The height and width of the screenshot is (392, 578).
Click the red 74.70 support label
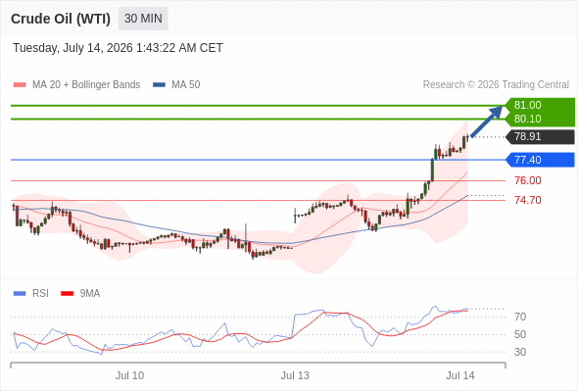pyautogui.click(x=528, y=200)
